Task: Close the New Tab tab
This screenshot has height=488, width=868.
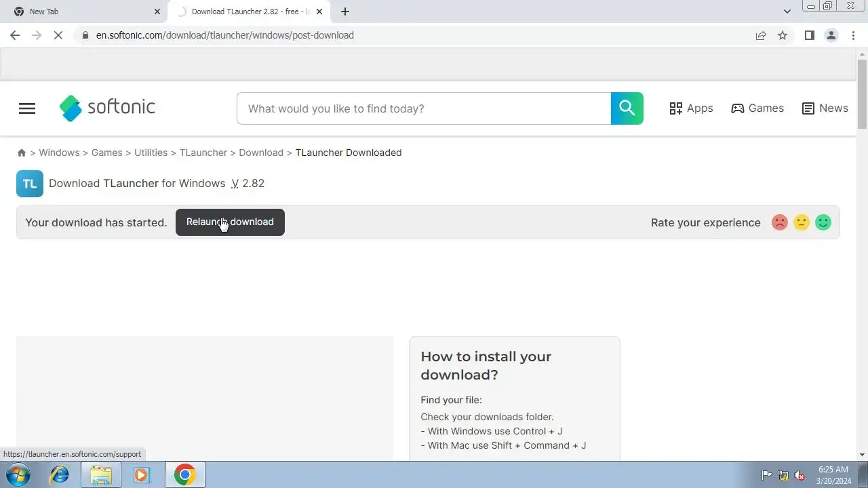Action: tap(157, 12)
